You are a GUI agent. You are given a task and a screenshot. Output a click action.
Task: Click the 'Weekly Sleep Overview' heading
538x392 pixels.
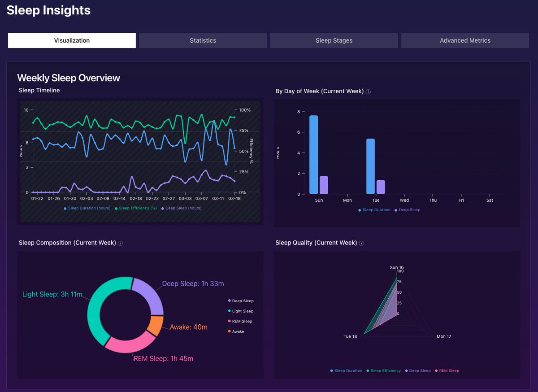69,78
